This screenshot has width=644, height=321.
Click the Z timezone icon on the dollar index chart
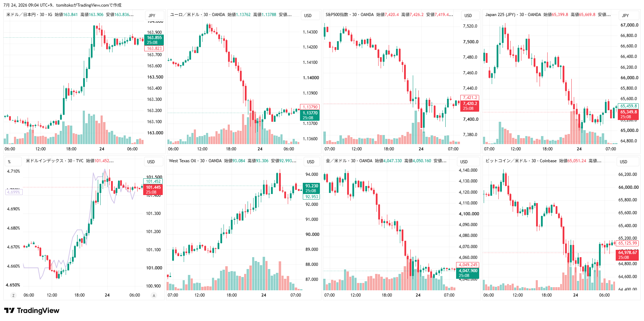click(x=14, y=296)
